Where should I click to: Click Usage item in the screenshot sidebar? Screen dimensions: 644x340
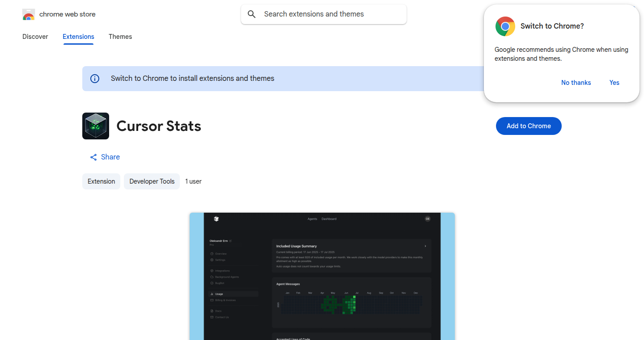(233, 294)
